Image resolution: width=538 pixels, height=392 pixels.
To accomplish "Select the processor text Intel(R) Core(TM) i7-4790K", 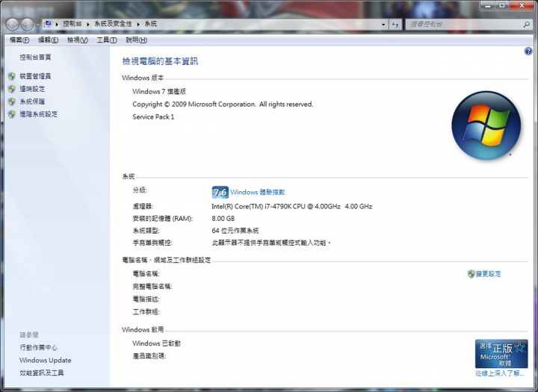I will (x=291, y=207).
